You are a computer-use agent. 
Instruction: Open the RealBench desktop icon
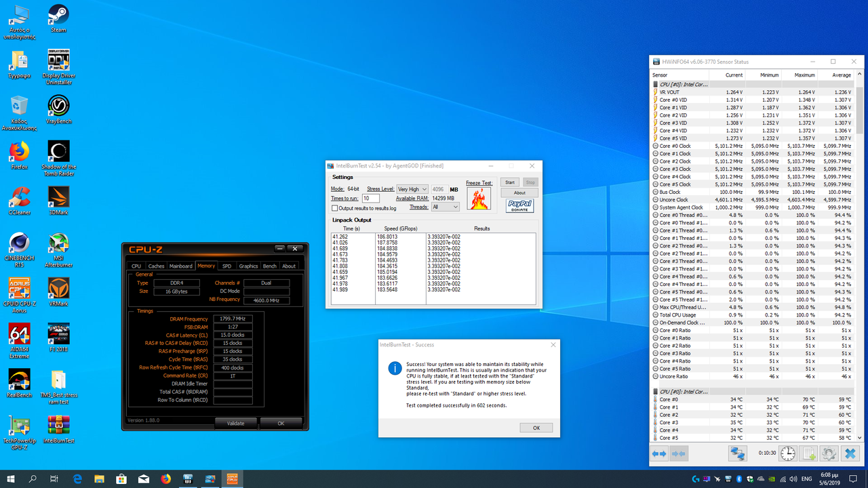click(x=19, y=383)
